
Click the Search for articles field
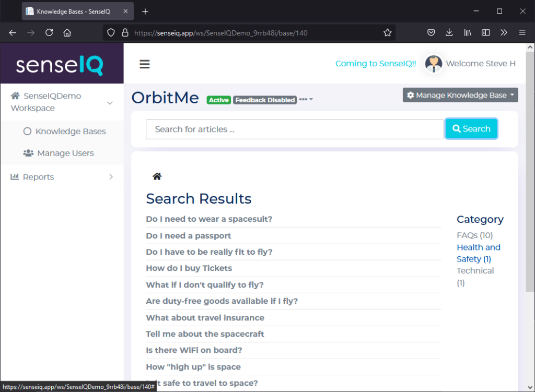coord(295,129)
